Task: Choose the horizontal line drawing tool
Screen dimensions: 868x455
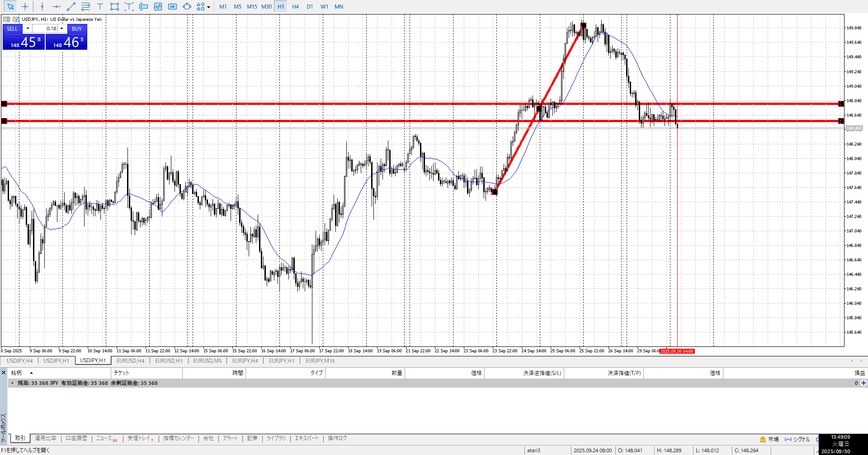Action: (57, 7)
